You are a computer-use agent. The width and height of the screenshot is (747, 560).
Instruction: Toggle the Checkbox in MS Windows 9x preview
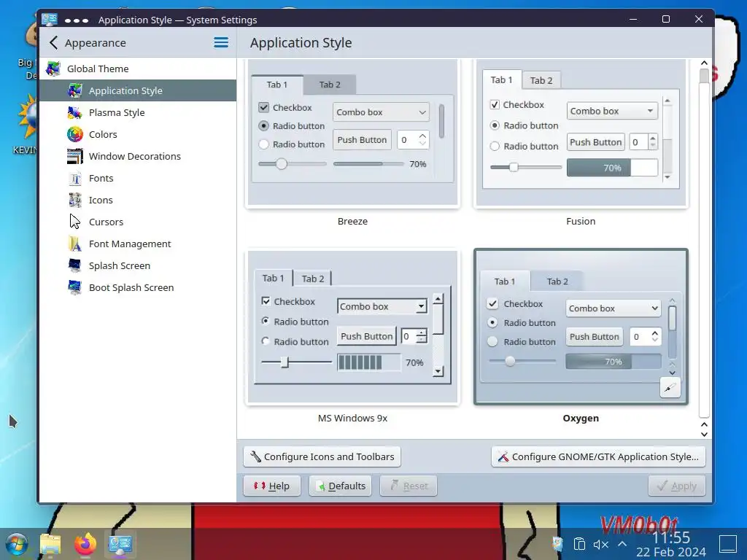[266, 301]
